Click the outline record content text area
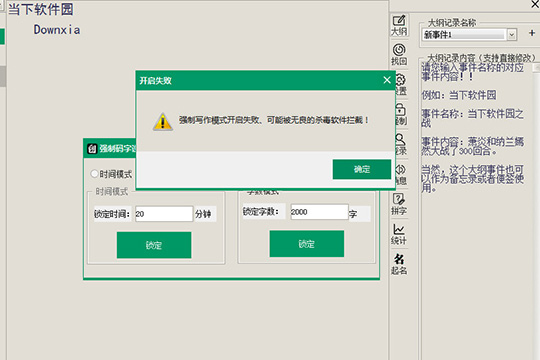 point(476,207)
